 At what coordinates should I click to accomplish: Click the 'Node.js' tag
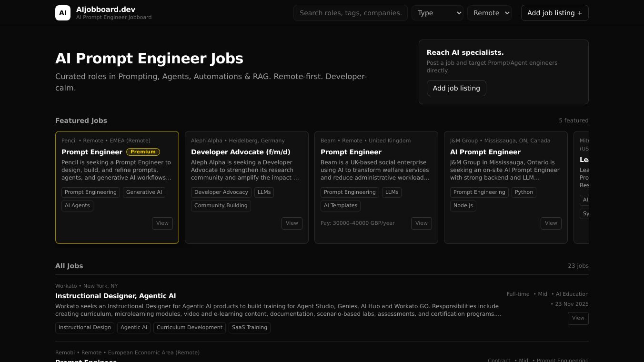pos(463,205)
